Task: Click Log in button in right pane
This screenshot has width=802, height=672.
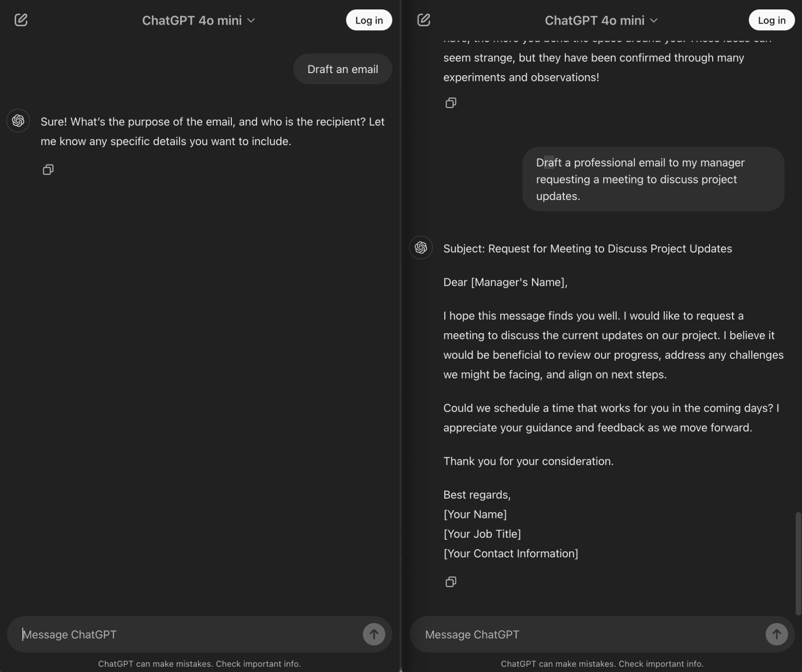Action: click(x=771, y=20)
